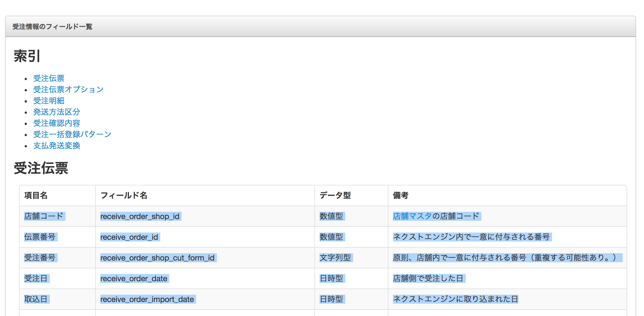Open the 受注一括登録パターン link
The width and height of the screenshot is (644, 316).
[72, 134]
